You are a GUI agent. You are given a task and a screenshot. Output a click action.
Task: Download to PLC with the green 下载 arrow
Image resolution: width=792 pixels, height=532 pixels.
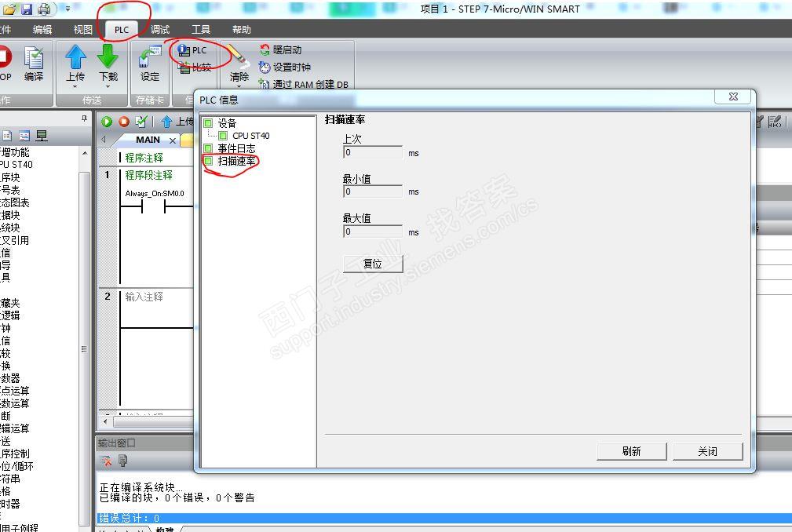point(108,57)
